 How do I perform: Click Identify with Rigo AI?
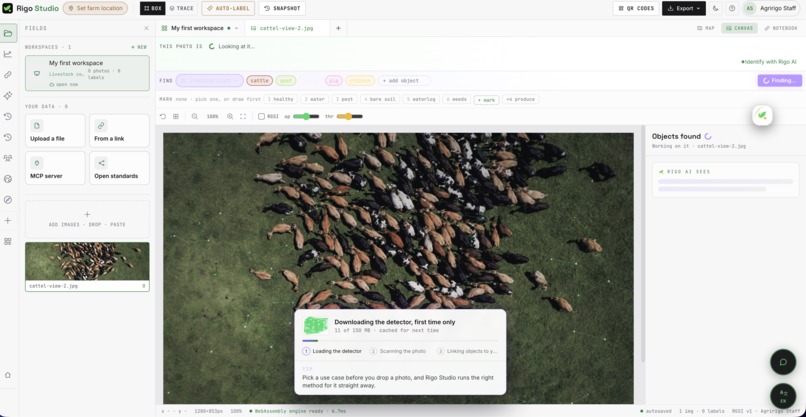768,62
